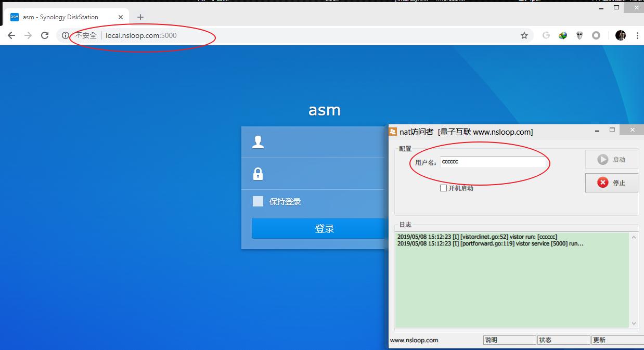Click the green globe extension icon
The width and height of the screenshot is (644, 350).
(562, 35)
